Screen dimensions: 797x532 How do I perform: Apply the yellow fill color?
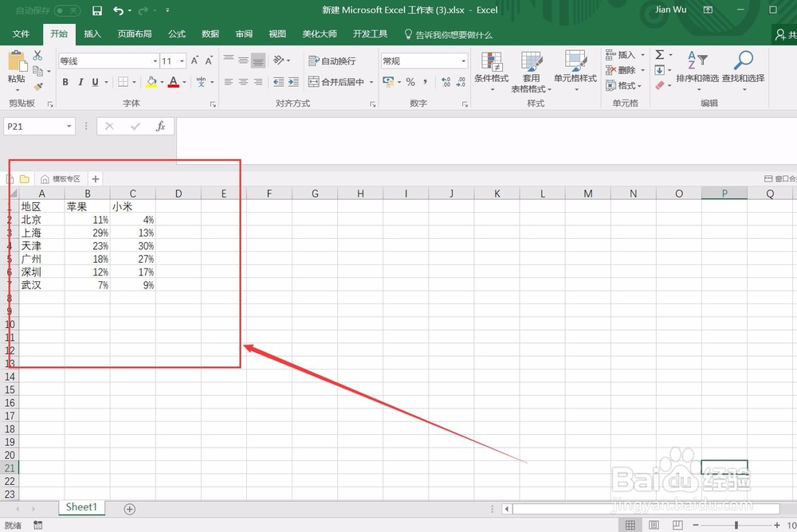(x=151, y=82)
